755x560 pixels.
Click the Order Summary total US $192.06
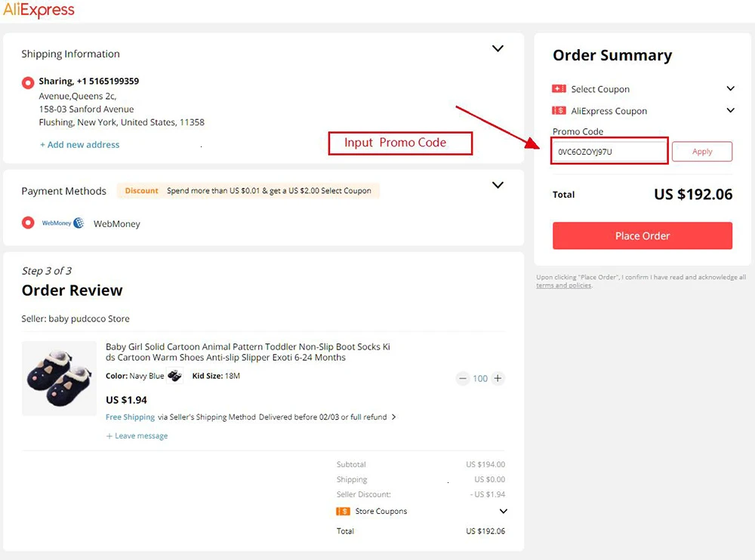point(693,195)
